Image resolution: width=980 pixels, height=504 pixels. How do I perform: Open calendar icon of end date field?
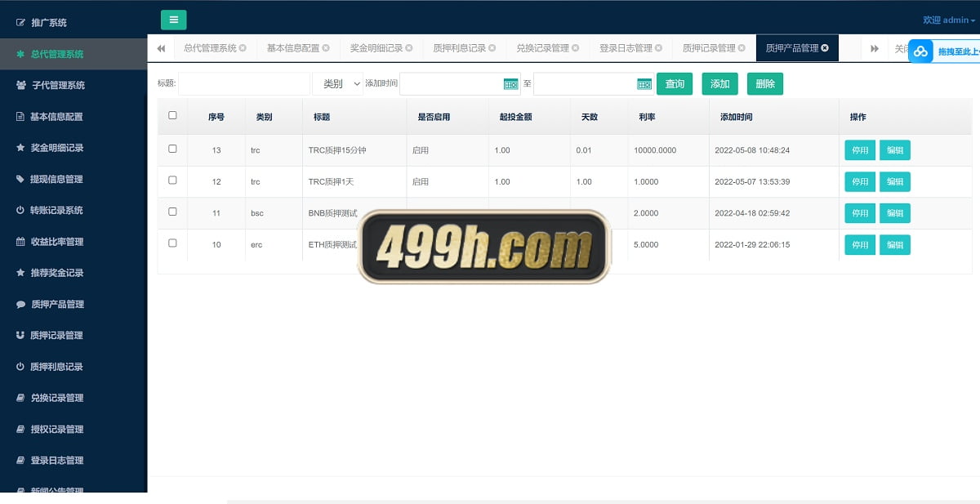(644, 84)
